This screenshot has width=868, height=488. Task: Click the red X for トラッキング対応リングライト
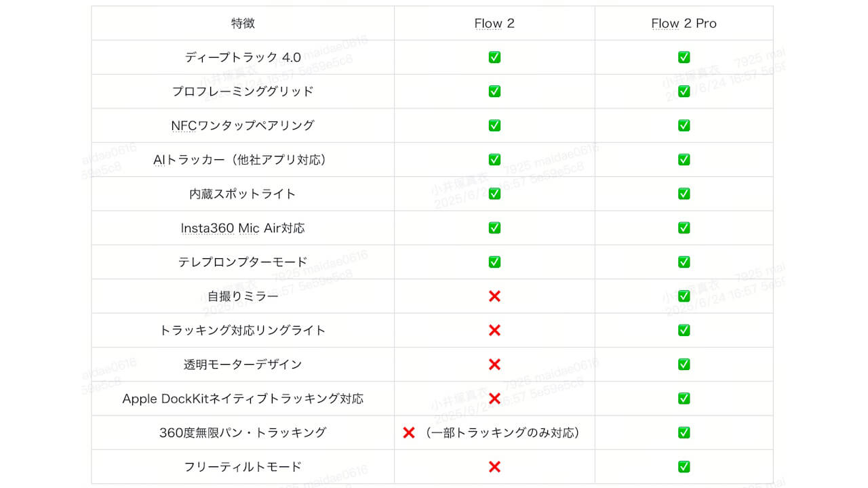coord(494,330)
